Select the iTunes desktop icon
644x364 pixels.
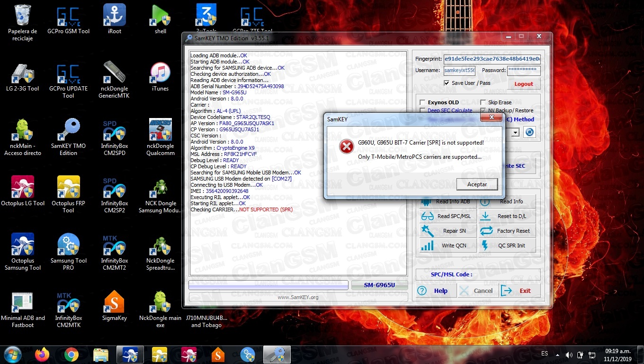point(160,77)
